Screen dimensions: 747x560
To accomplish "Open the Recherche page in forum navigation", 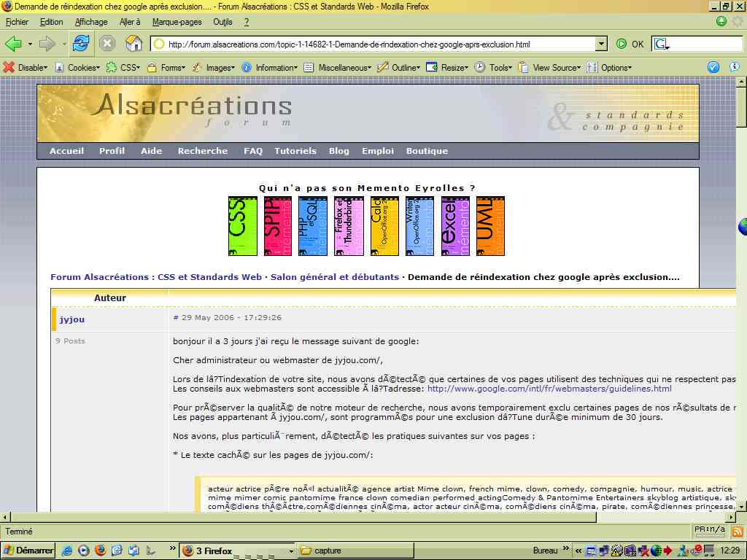I will (x=203, y=151).
